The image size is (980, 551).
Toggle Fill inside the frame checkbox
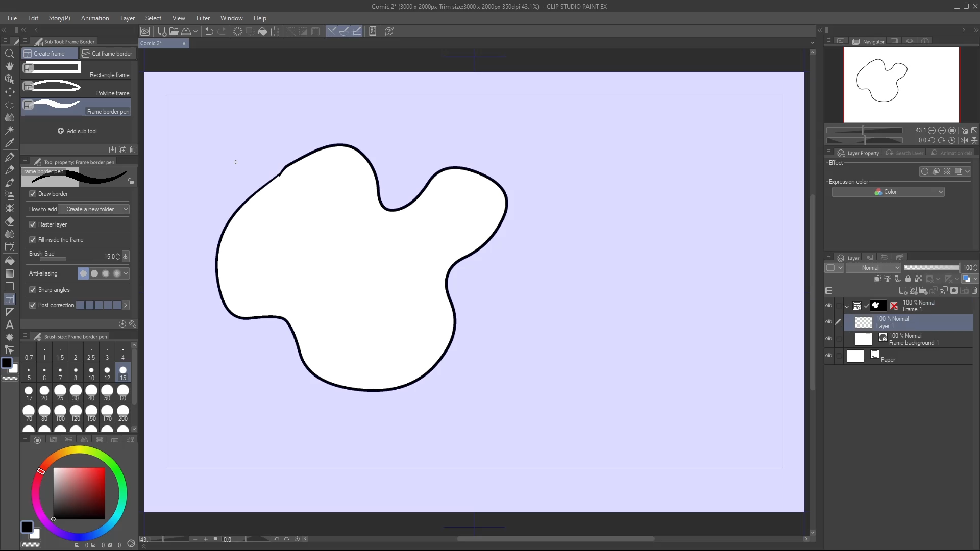33,240
